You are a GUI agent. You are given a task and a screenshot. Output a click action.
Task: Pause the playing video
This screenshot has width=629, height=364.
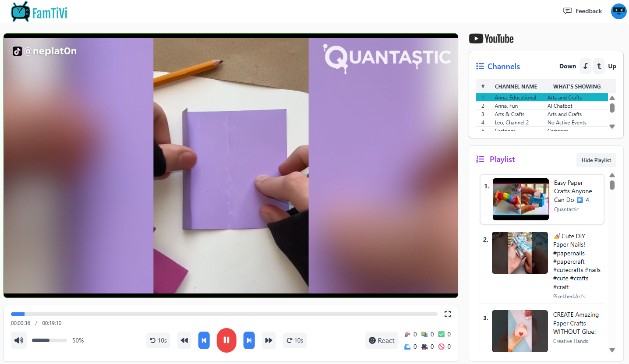(226, 340)
